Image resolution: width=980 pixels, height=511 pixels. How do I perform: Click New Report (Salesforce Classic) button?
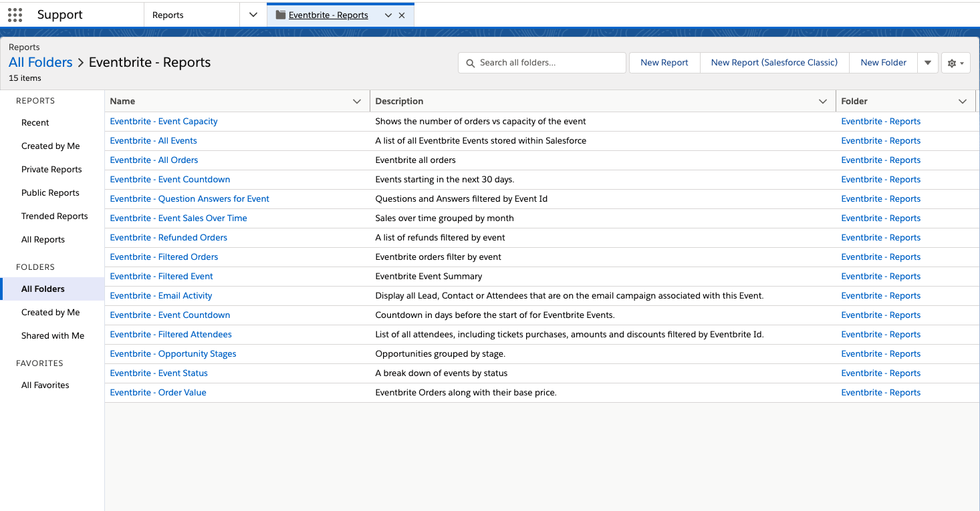(x=774, y=63)
